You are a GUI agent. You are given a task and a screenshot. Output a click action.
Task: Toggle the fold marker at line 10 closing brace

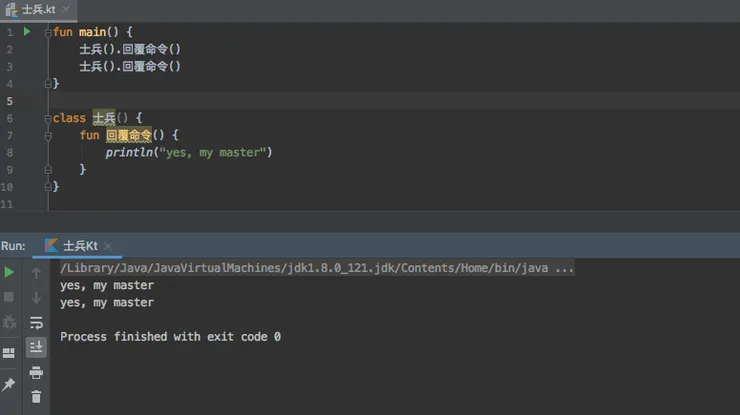click(48, 187)
